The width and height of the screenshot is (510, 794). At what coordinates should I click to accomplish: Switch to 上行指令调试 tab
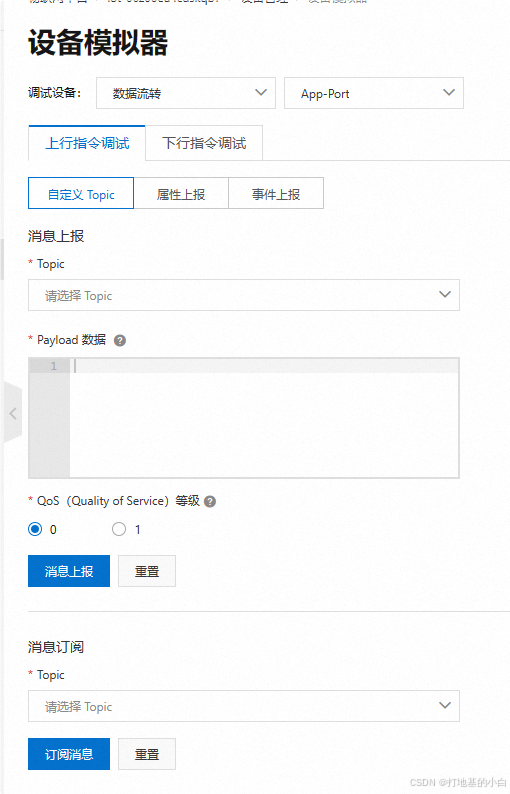click(x=87, y=143)
